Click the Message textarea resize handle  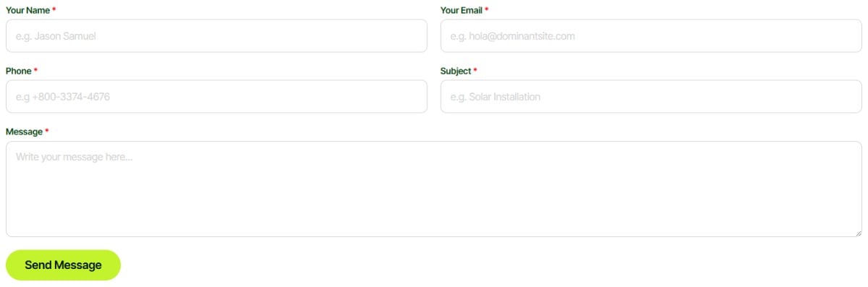tap(858, 233)
